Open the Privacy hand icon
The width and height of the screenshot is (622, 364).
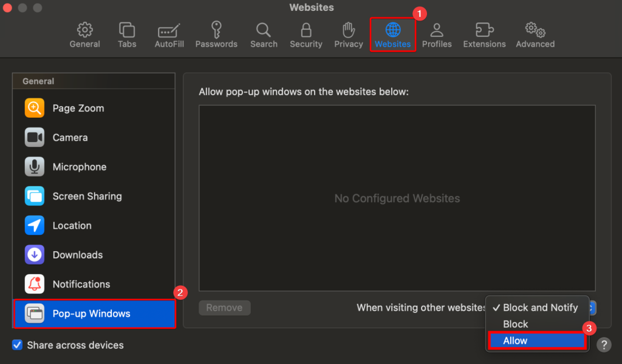point(348,33)
